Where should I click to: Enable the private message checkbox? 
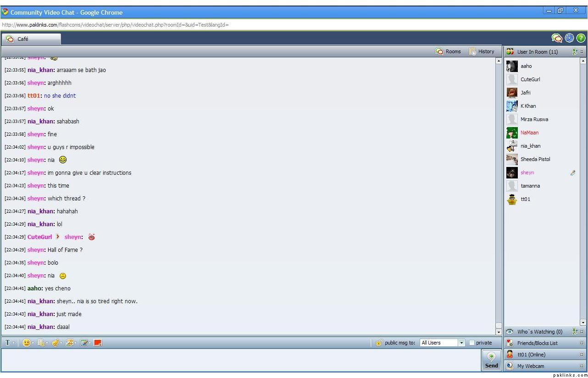(472, 343)
